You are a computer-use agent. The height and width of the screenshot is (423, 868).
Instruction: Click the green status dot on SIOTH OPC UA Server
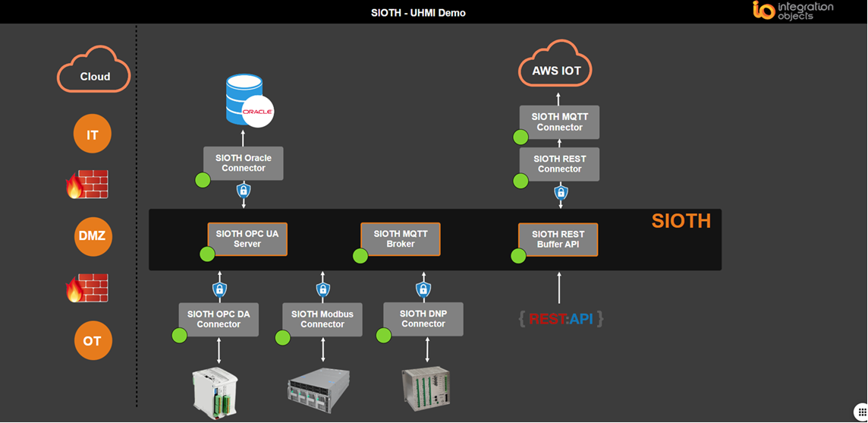207,254
